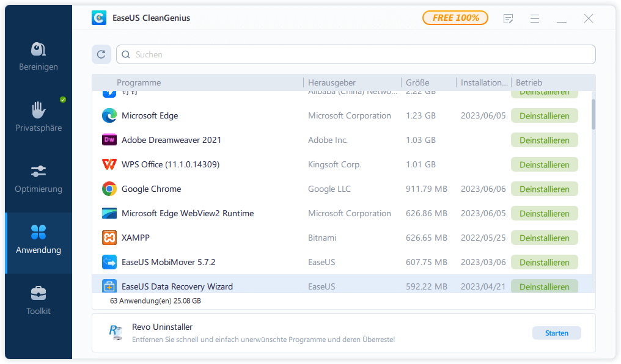This screenshot has height=364, width=621.
Task: Select the Anwendung sidebar tab
Action: coord(39,242)
